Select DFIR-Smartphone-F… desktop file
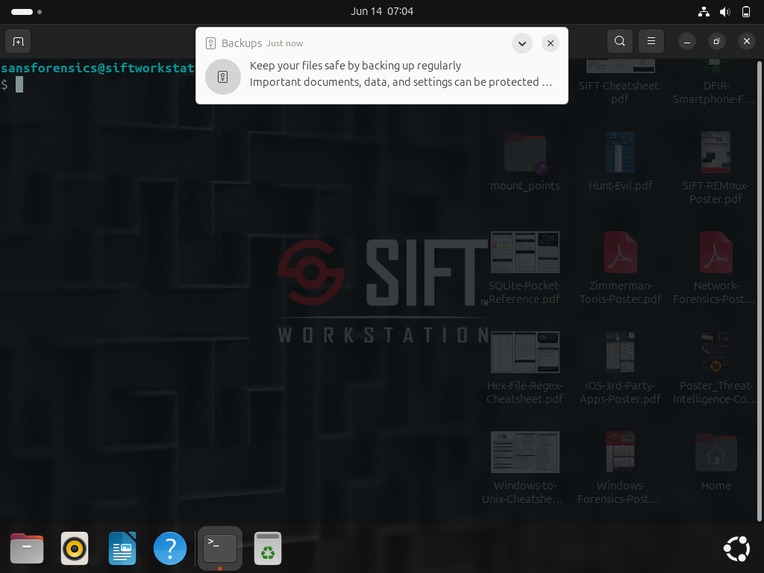Screen dimensions: 764x573 [714, 82]
